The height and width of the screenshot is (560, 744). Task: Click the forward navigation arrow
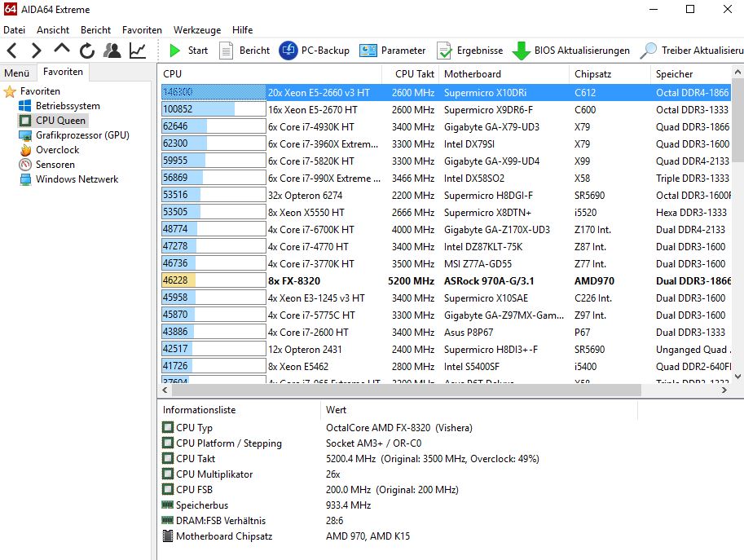(36, 51)
